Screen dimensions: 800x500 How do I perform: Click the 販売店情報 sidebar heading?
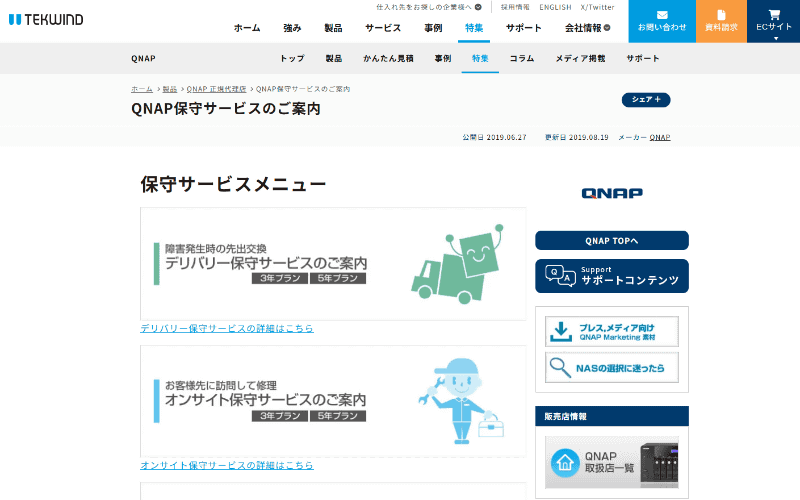[x=565, y=416]
